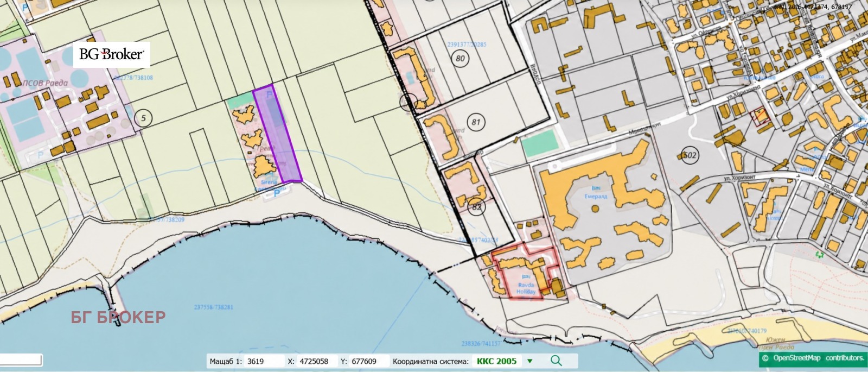This screenshot has width=868, height=372.
Task: Click parcel number 237558/738281 in the sea
Action: (213, 307)
